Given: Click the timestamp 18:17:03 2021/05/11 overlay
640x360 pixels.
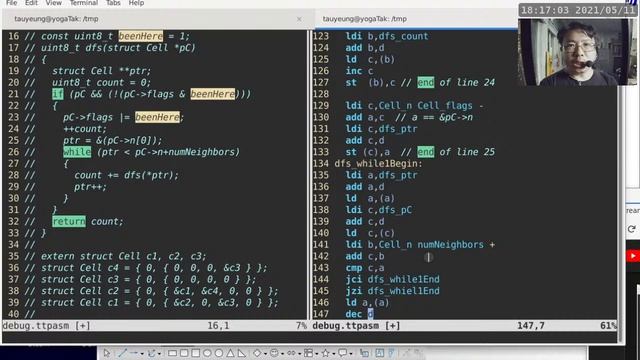Looking at the screenshot, I should point(578,10).
